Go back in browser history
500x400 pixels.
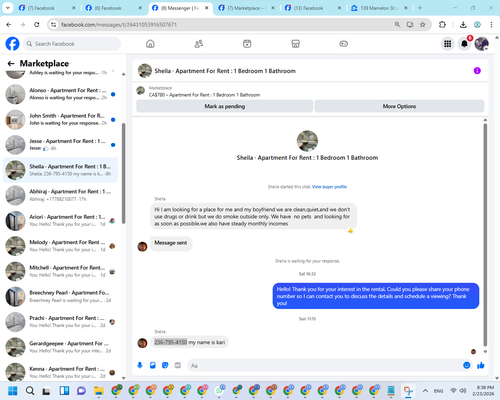click(9, 24)
